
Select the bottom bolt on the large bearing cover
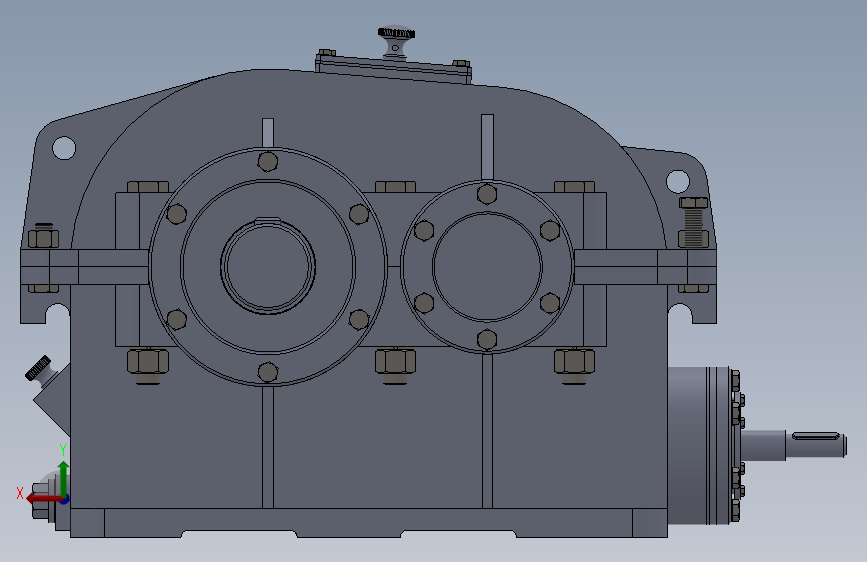[x=268, y=372]
